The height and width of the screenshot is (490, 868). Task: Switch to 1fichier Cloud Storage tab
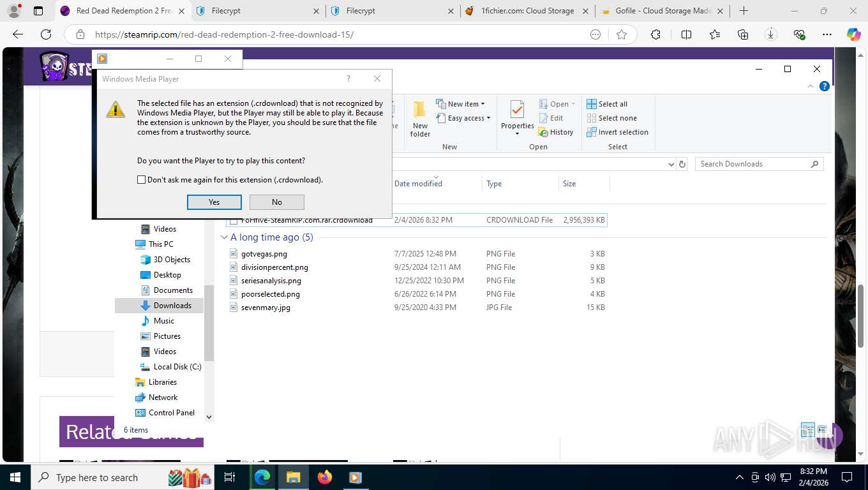526,11
